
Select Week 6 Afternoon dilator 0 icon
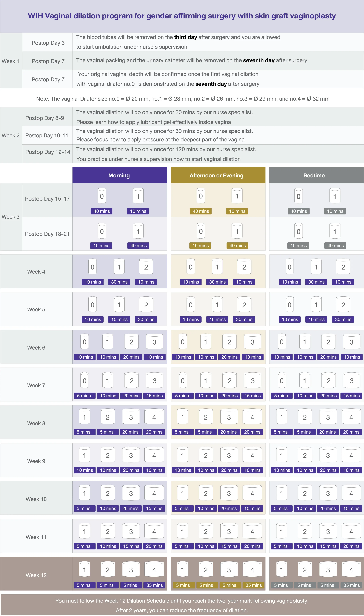coord(183,341)
